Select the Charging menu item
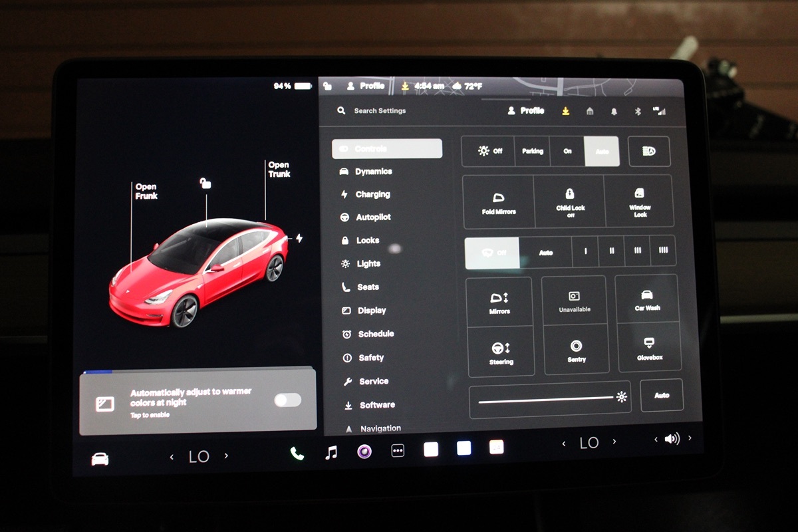Viewport: 798px width, 532px height. pyautogui.click(x=372, y=195)
